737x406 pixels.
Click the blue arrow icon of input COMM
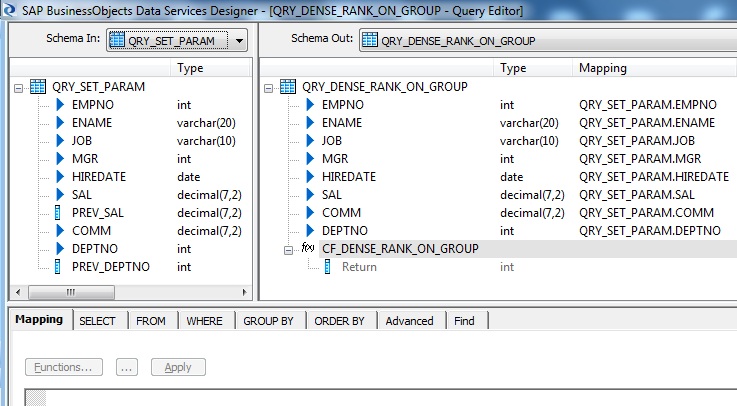pos(60,231)
